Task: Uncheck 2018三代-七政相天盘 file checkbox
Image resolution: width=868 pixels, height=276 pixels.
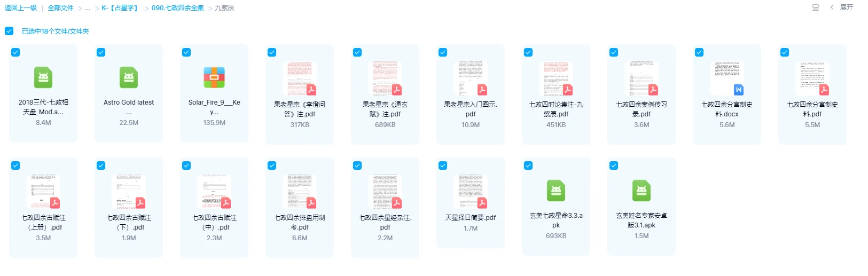Action: click(x=15, y=52)
